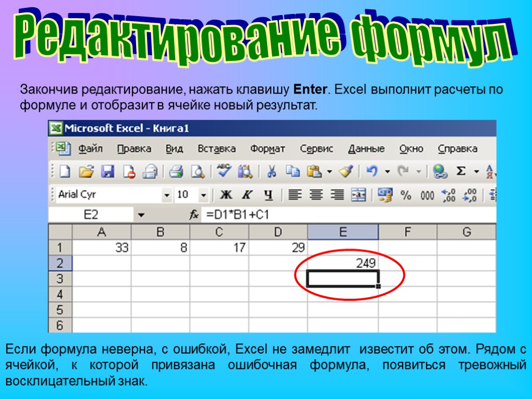Align text left in the cell
532x399 pixels.
[295, 195]
